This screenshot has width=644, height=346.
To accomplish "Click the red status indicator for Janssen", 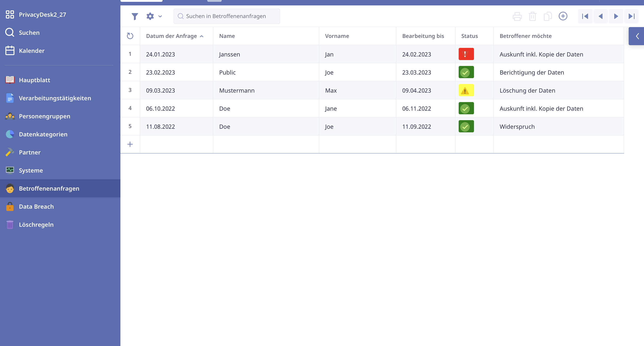I will [x=466, y=54].
